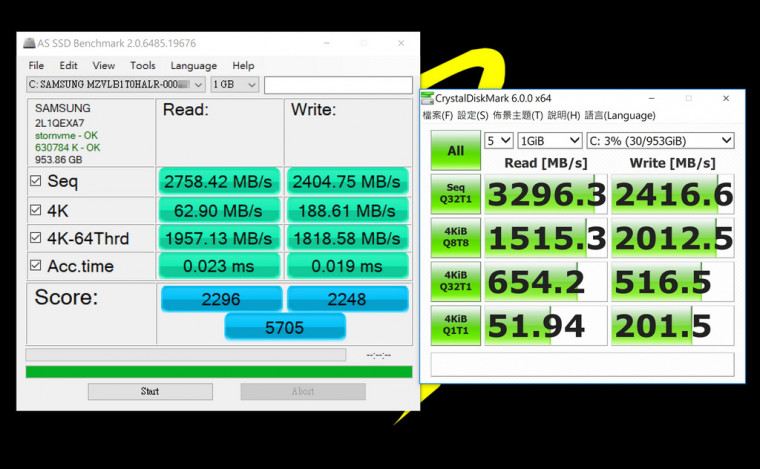Image resolution: width=760 pixels, height=469 pixels.
Task: Click the 4KiB Q1T1 write value 201.5
Action: [x=673, y=325]
